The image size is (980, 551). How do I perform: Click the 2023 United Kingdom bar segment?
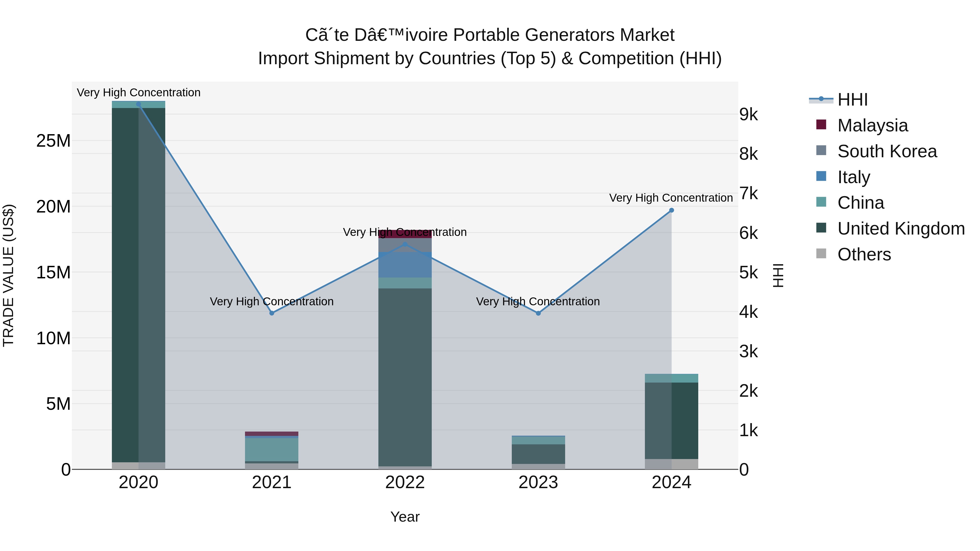tap(538, 454)
